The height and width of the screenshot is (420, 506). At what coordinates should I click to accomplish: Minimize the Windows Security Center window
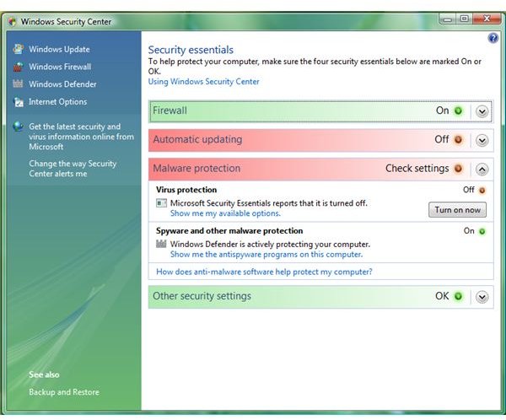[447, 19]
